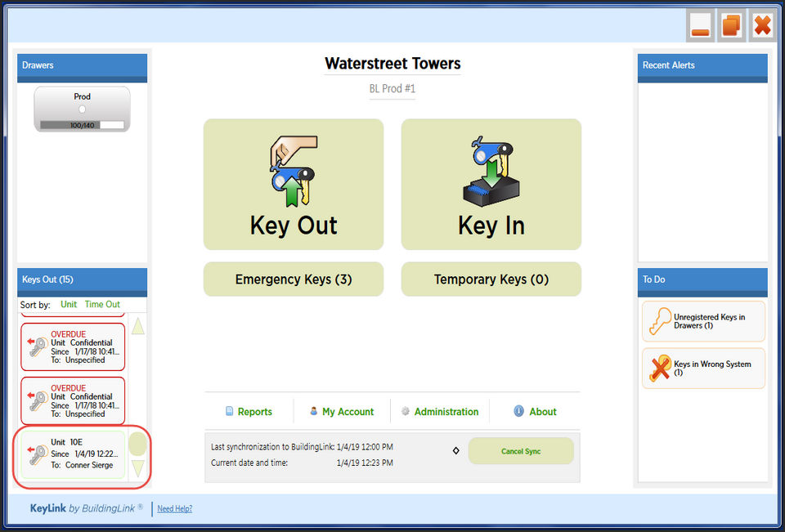Image resolution: width=785 pixels, height=532 pixels.
Task: Open Temporary Keys (0)
Action: [x=491, y=279]
